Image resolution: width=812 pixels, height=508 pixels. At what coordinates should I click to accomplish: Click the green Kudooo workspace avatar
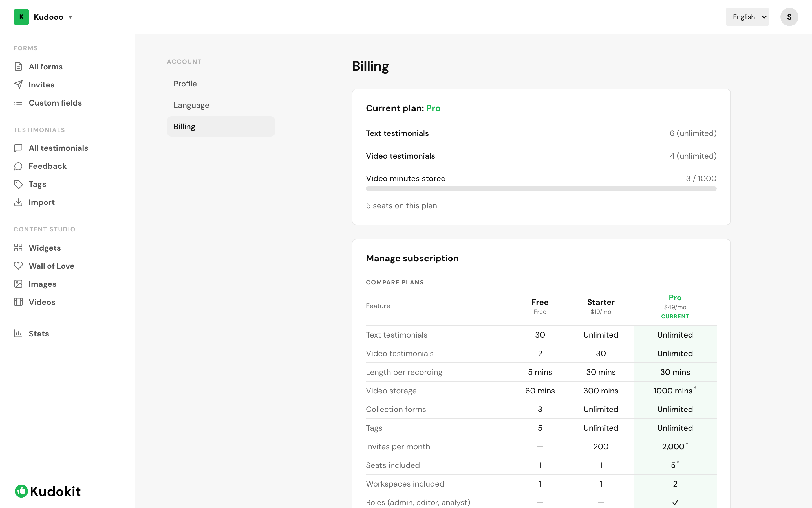coord(21,17)
